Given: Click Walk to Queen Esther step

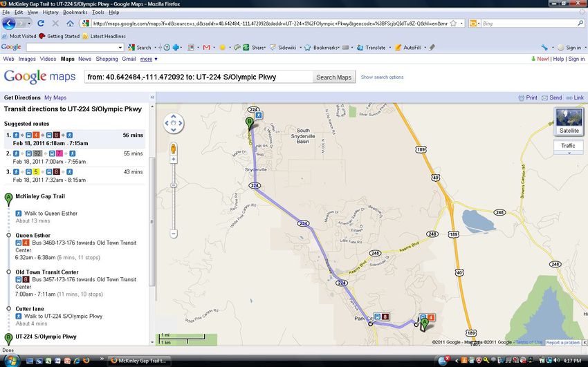Looking at the screenshot, I should (51, 214).
